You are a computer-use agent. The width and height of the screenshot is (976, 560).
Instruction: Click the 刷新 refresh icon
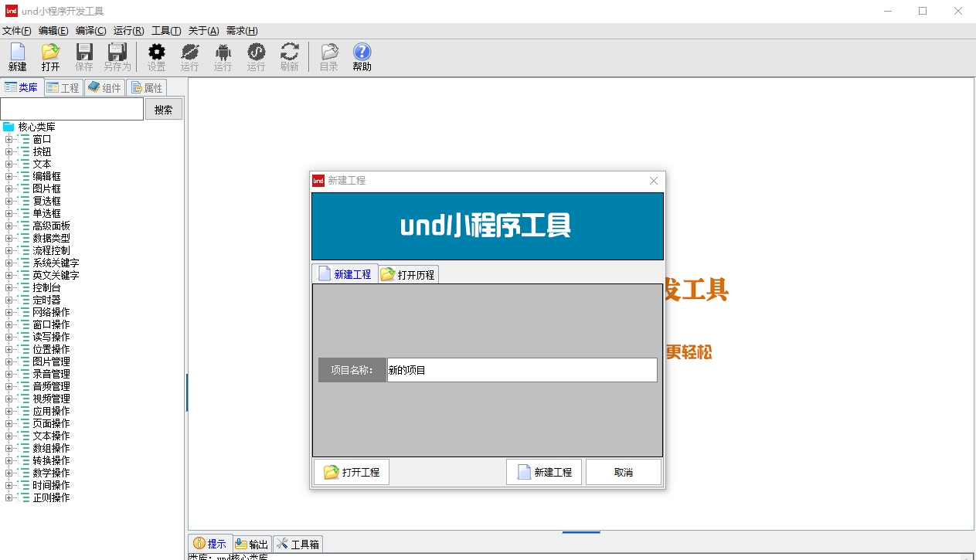coord(290,56)
